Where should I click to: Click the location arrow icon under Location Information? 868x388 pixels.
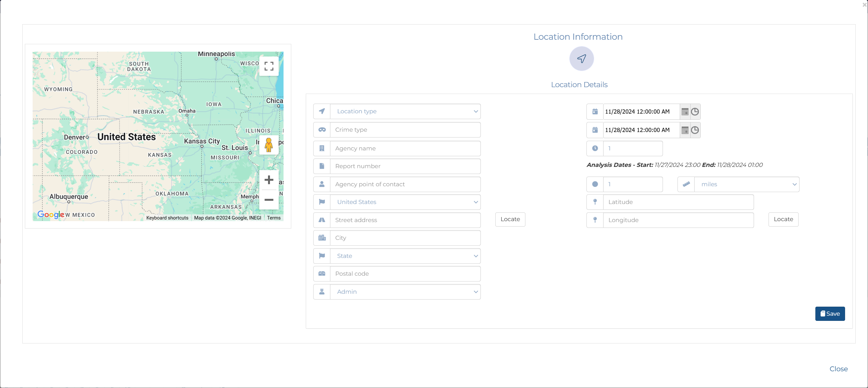click(x=581, y=59)
